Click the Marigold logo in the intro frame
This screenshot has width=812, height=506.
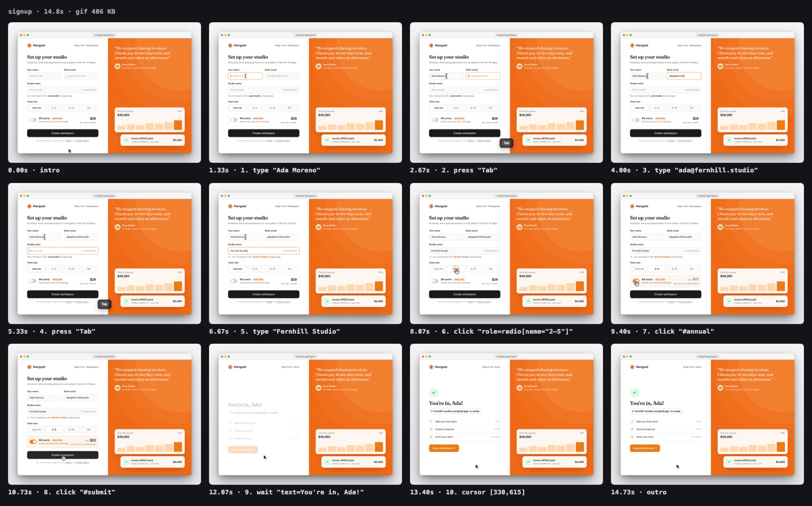29,46
